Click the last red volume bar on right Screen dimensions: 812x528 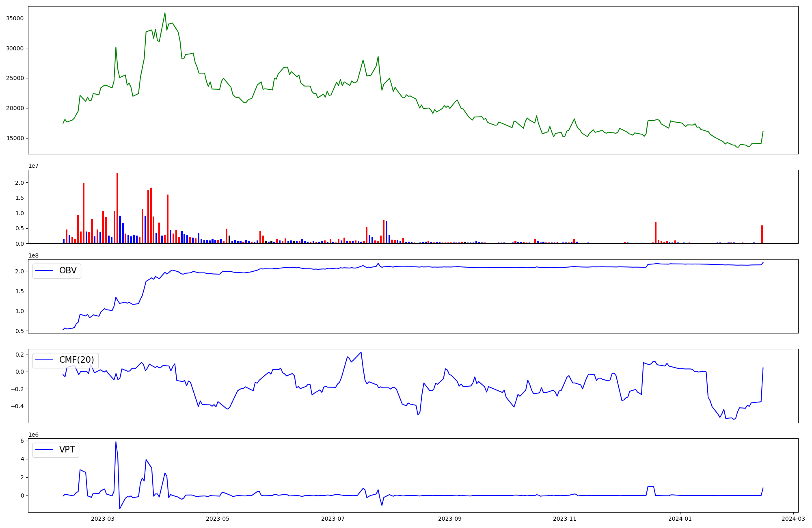pos(762,234)
